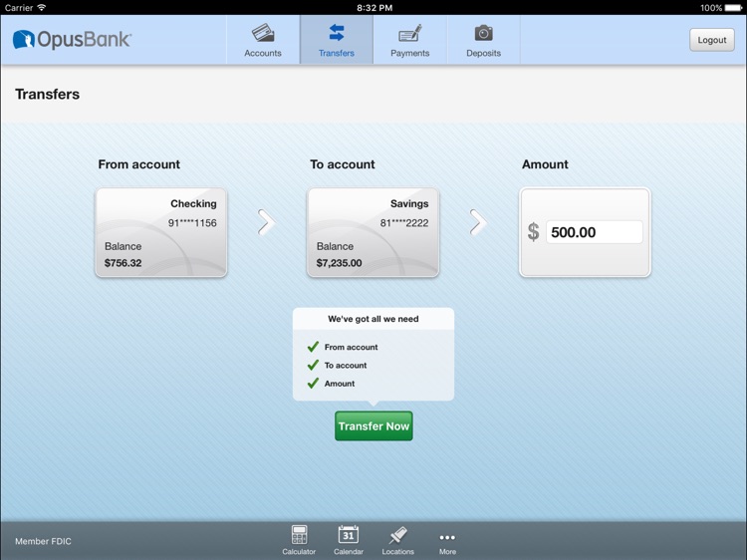The image size is (747, 560).
Task: Open the More menu in bottom bar
Action: [x=447, y=542]
